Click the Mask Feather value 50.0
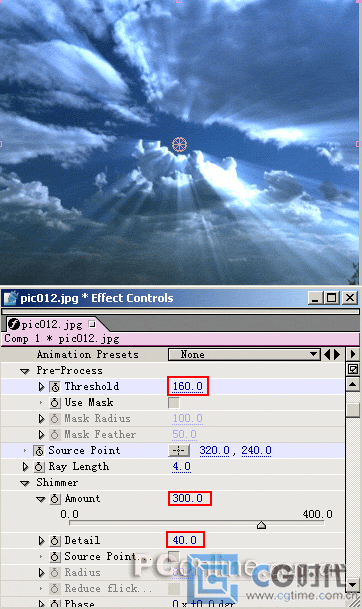The width and height of the screenshot is (362, 609). tap(184, 434)
